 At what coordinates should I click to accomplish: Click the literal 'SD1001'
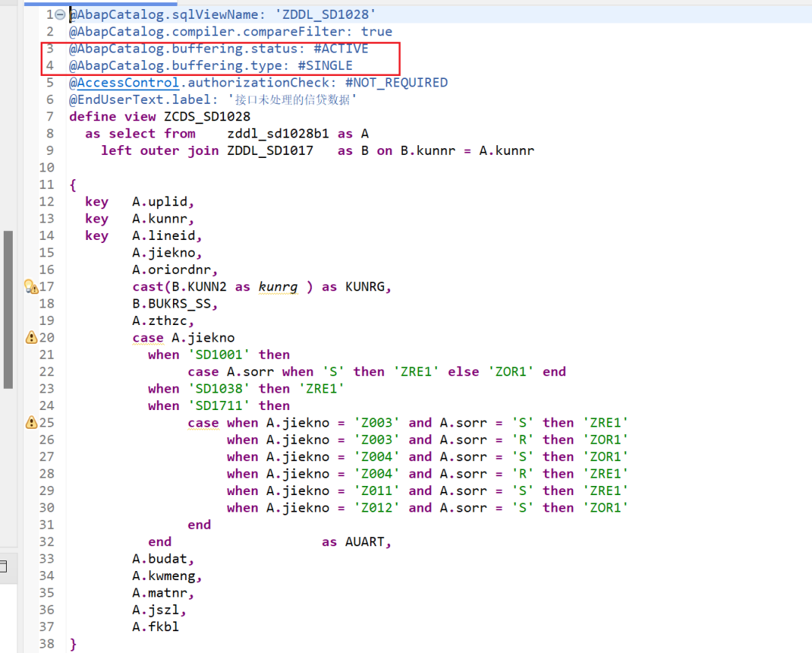pyautogui.click(x=219, y=354)
